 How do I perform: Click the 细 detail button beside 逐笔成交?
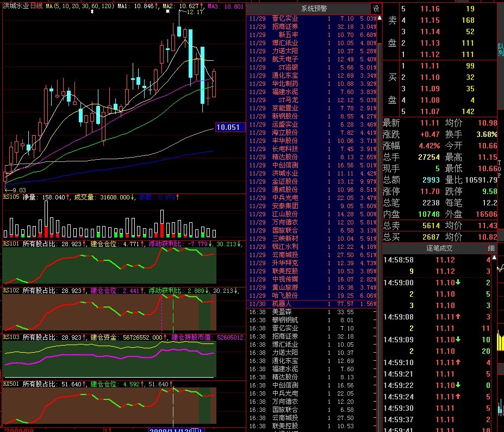click(x=491, y=248)
